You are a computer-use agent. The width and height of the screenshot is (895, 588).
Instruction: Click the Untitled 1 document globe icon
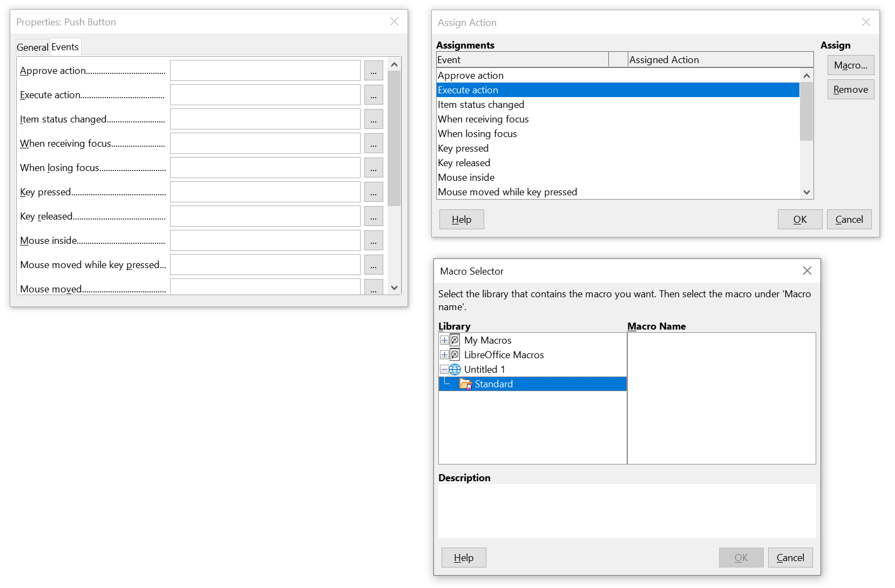coord(455,370)
